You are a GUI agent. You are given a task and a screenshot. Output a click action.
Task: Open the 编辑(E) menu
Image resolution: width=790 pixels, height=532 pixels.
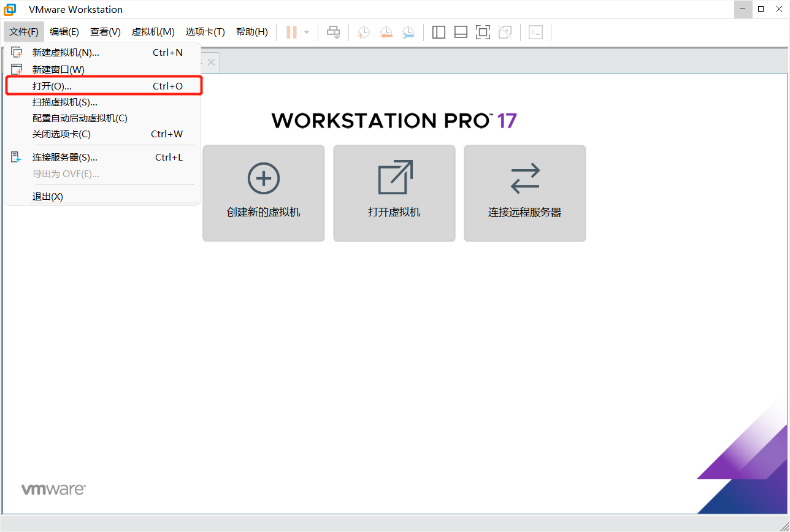[x=64, y=32]
